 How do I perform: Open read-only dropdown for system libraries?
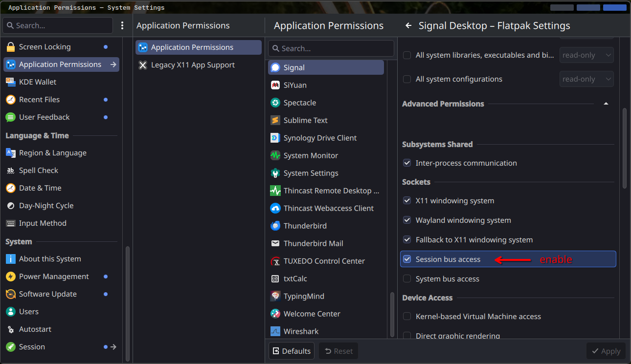point(586,55)
